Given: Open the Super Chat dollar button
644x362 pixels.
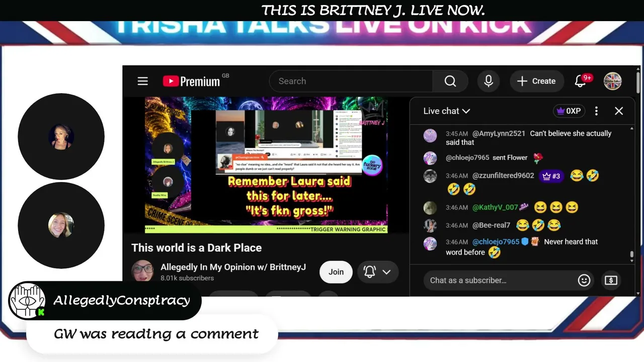Looking at the screenshot, I should click(611, 280).
